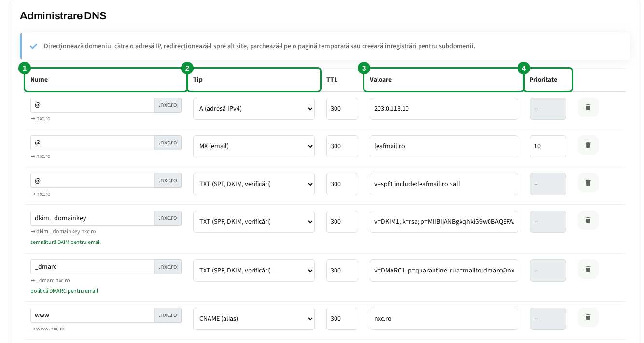Click disabled priority field of www row
644x343 pixels.
(x=548, y=319)
